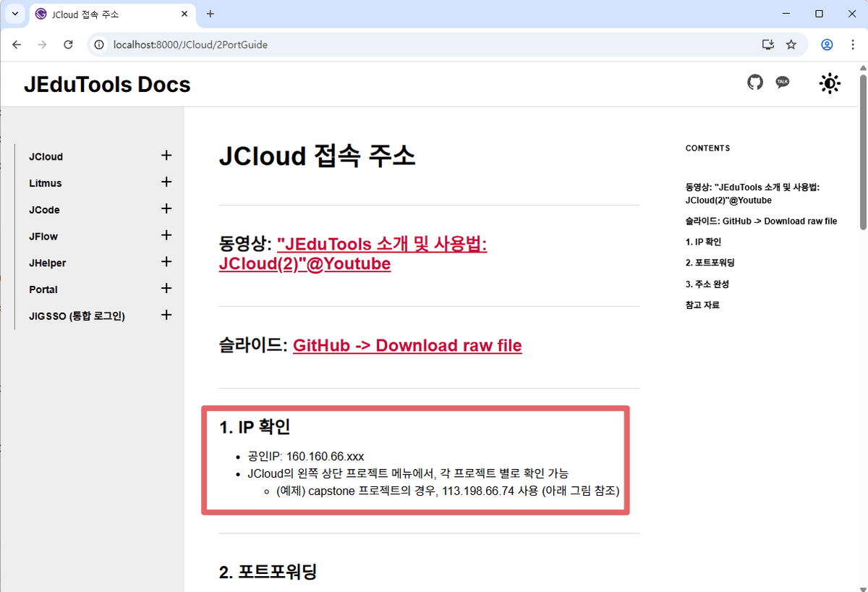Toggle dark mode with the sun icon

pos(830,83)
